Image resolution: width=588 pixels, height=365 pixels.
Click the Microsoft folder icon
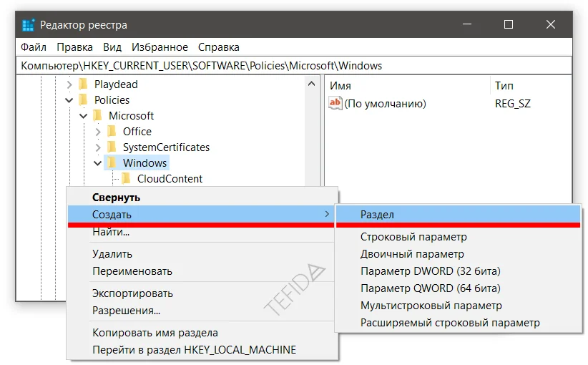97,115
